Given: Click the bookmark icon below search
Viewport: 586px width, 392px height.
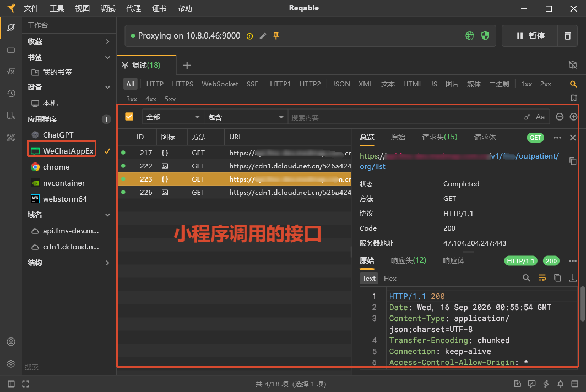Looking at the screenshot, I should pyautogui.click(x=574, y=98).
